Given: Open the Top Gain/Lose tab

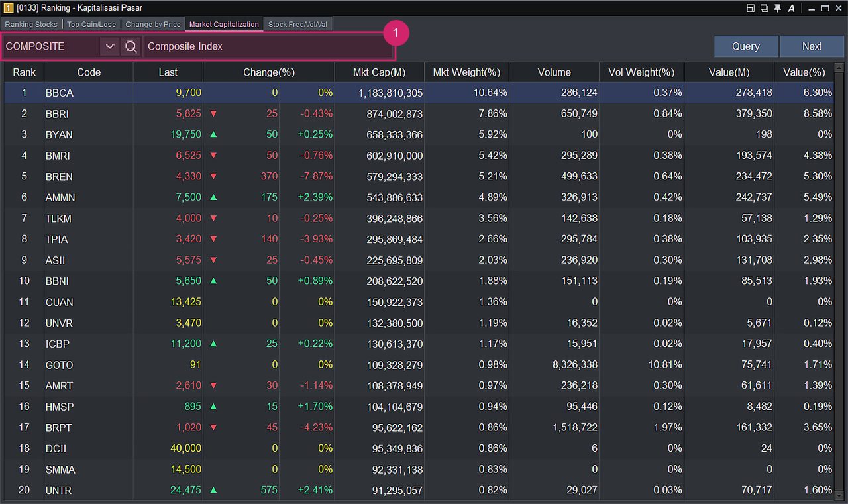Looking at the screenshot, I should (91, 25).
